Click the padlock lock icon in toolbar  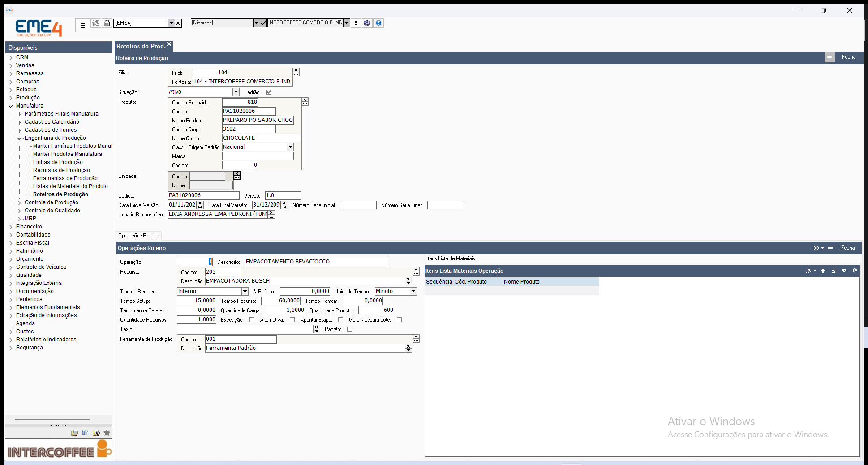pos(107,23)
